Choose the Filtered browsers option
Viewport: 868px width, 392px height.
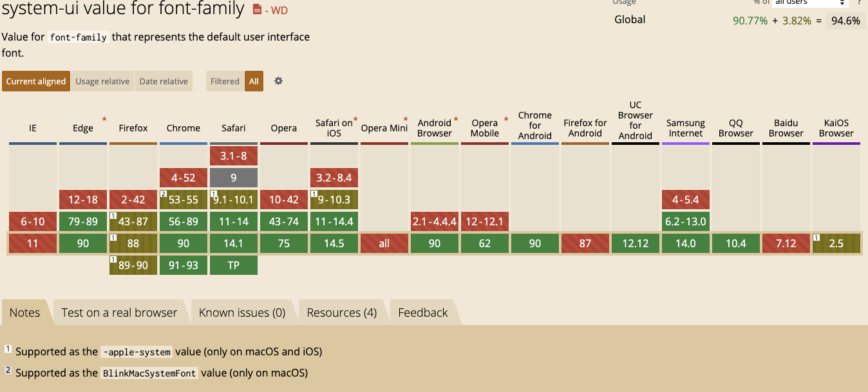(225, 81)
